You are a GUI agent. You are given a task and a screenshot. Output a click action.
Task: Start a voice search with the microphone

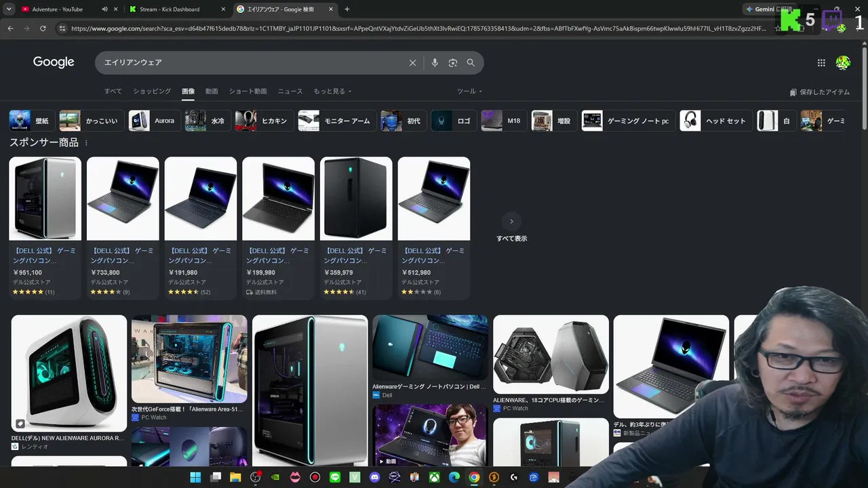(435, 62)
